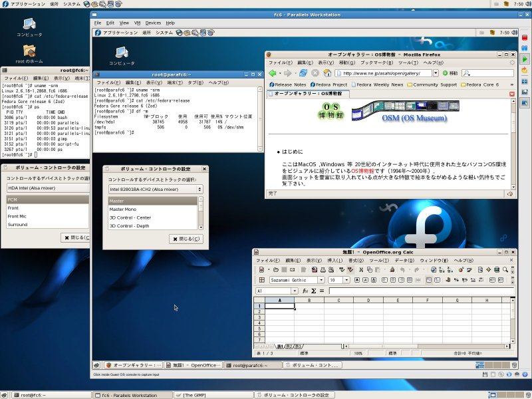
Task: Click 閉じる button in guest volume dialog
Action: [x=186, y=239]
